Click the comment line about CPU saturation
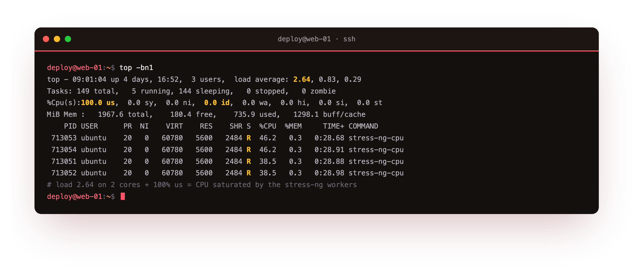The image size is (644, 277). point(202,185)
